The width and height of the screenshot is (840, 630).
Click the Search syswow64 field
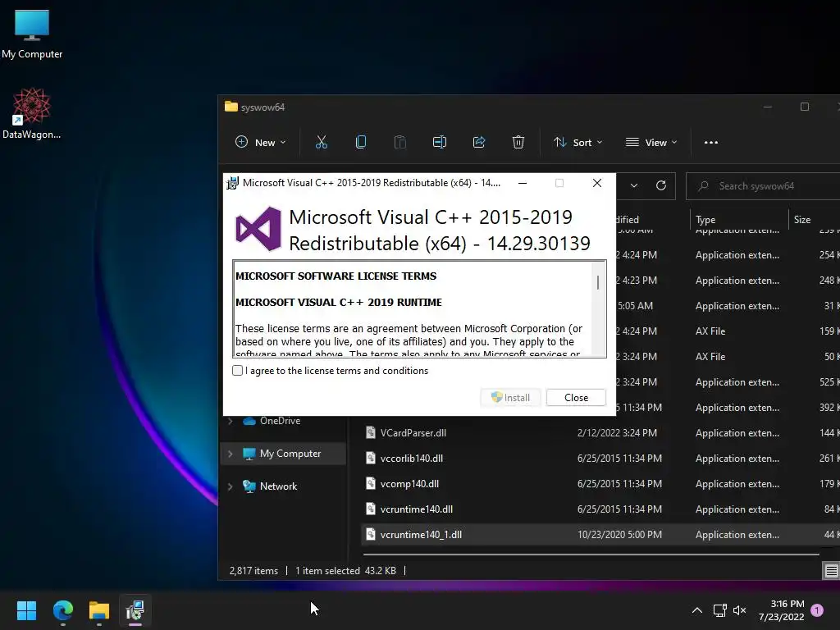(x=763, y=186)
